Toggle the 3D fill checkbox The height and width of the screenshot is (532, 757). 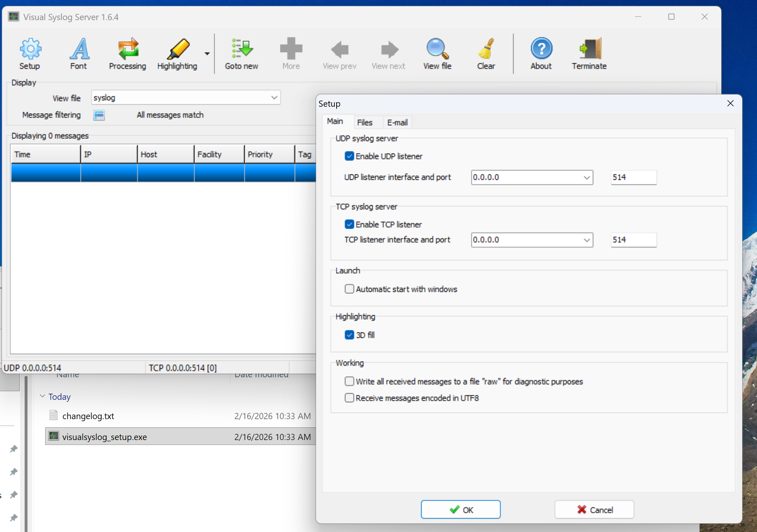coord(349,335)
